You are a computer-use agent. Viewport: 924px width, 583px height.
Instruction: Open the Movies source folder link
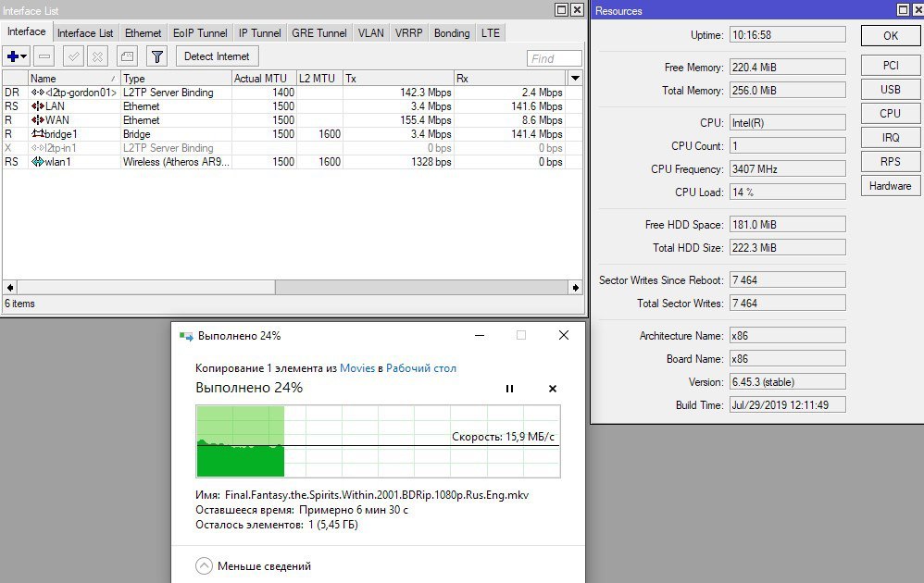click(357, 368)
